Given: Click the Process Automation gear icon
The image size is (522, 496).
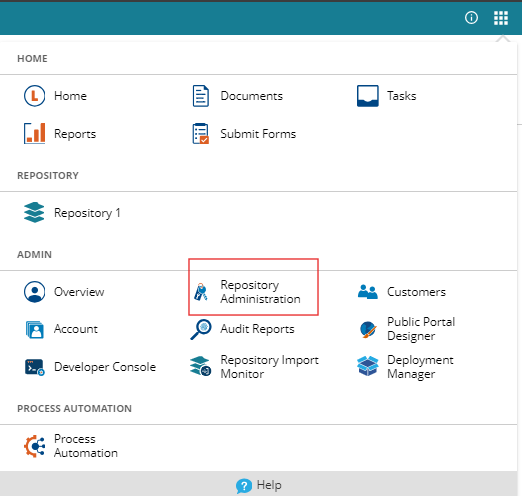Looking at the screenshot, I should click(x=34, y=446).
